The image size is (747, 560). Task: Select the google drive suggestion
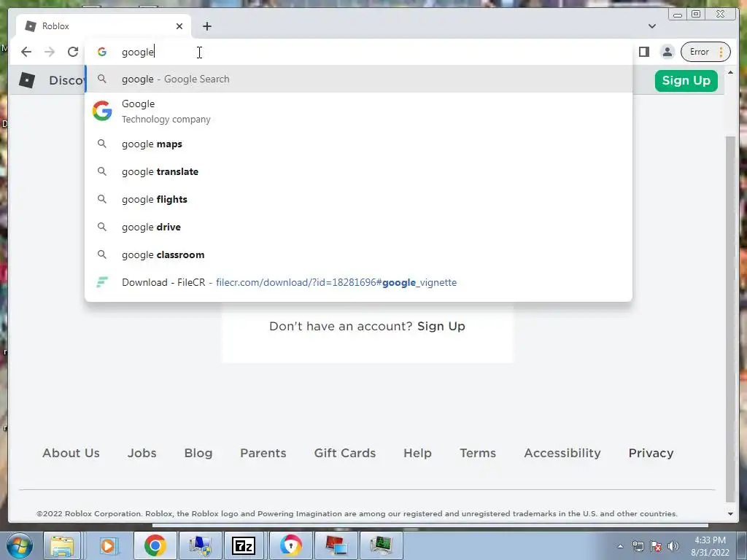pyautogui.click(x=359, y=227)
